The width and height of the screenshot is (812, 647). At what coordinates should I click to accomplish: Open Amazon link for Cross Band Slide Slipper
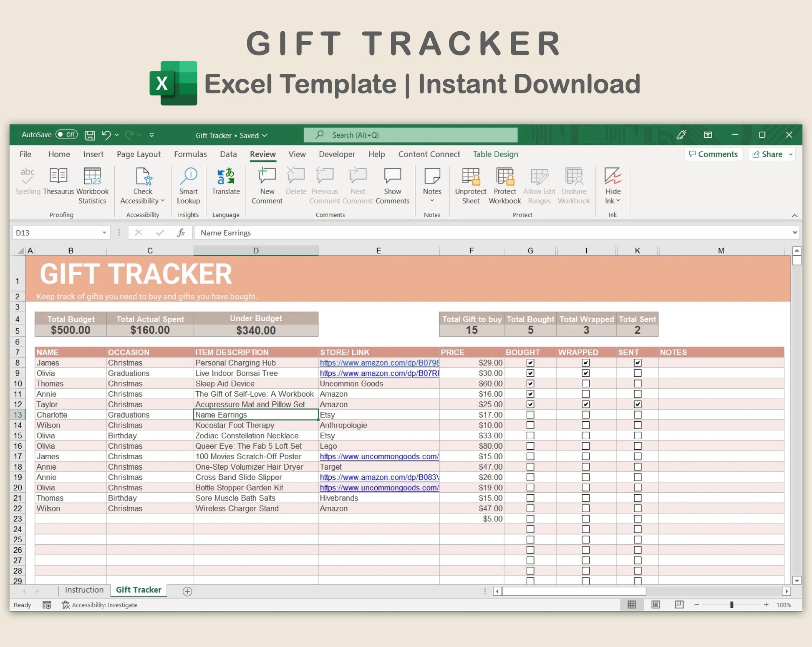click(x=379, y=477)
